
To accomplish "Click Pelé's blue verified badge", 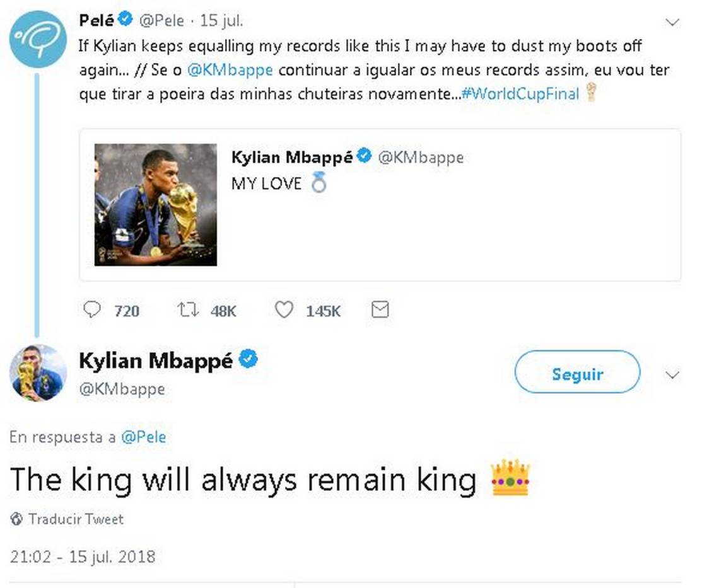I will coord(125,20).
